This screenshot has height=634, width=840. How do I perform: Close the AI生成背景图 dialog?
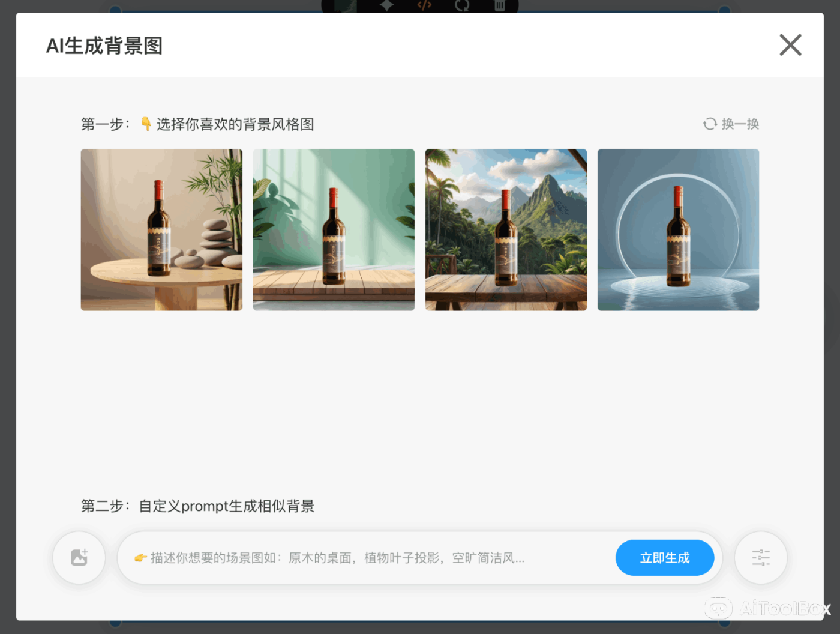pos(790,45)
